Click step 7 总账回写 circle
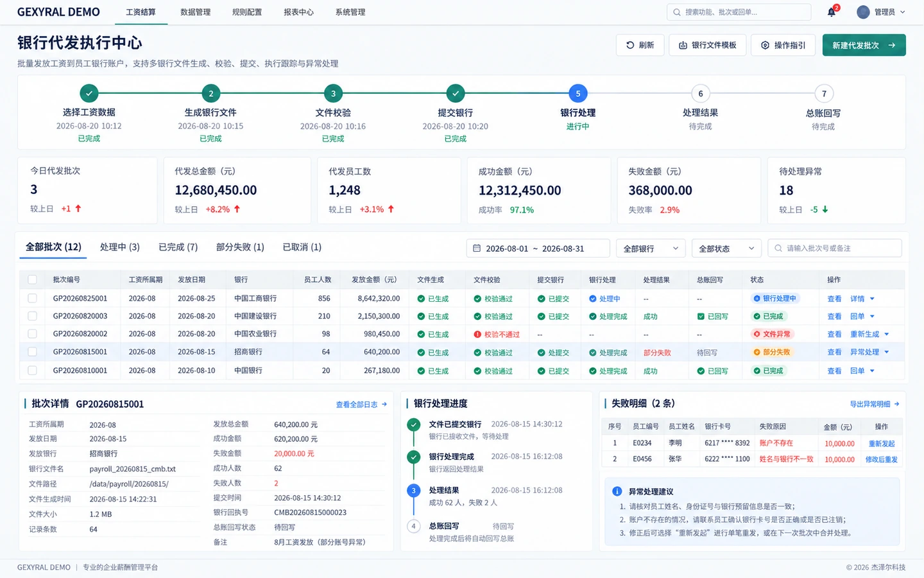Image resolution: width=924 pixels, height=578 pixels. 824,93
